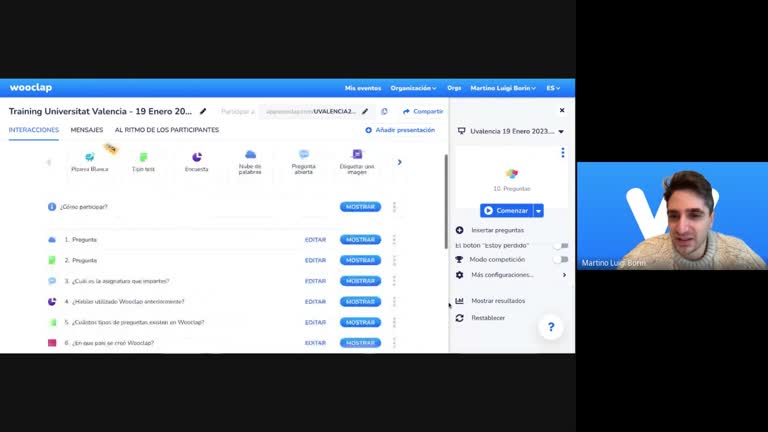Click the green icon of question 2
768x432 pixels.
tap(52, 260)
